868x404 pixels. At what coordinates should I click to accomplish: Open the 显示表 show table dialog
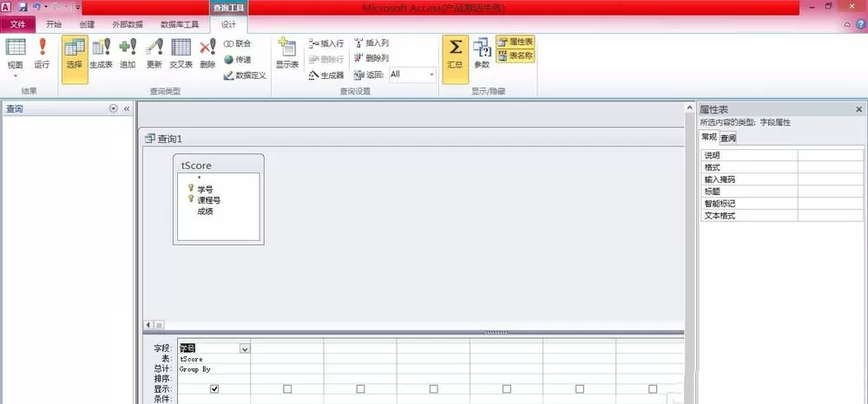(x=287, y=54)
